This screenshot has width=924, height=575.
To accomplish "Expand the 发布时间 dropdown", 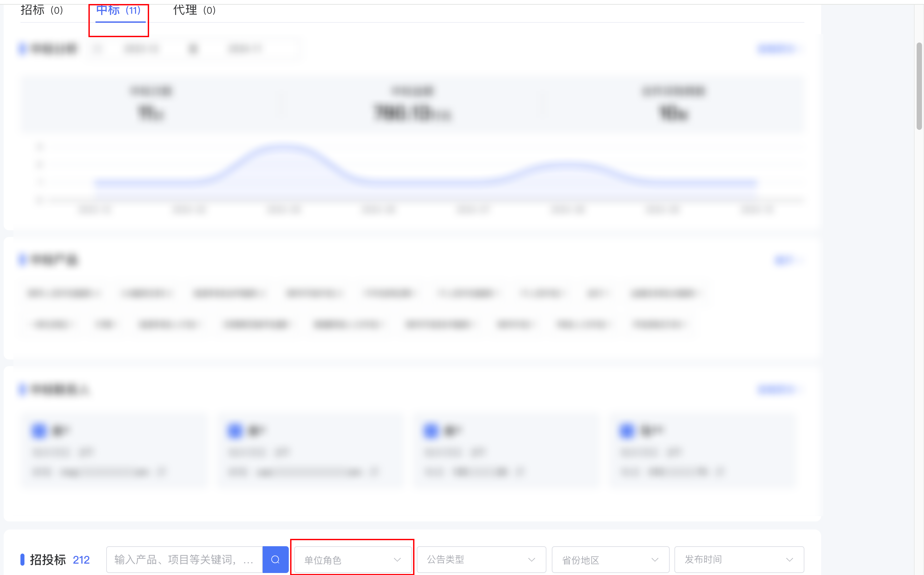I will (739, 559).
